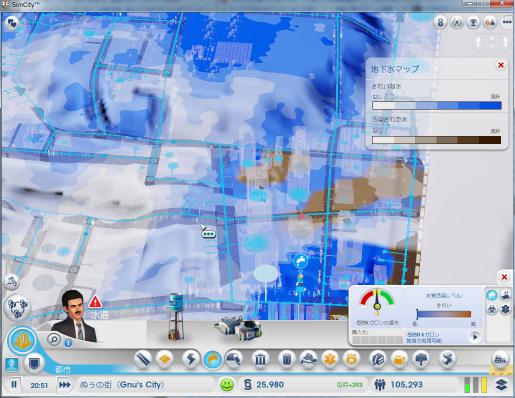
Task: Open the Health services menu
Action: (x=330, y=360)
